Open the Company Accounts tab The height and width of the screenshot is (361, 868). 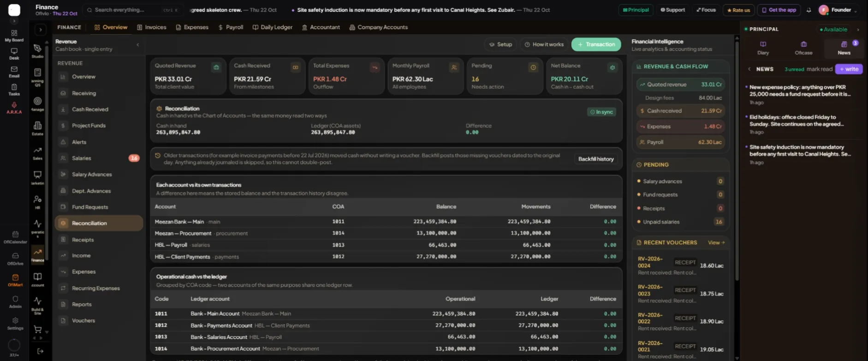(379, 27)
